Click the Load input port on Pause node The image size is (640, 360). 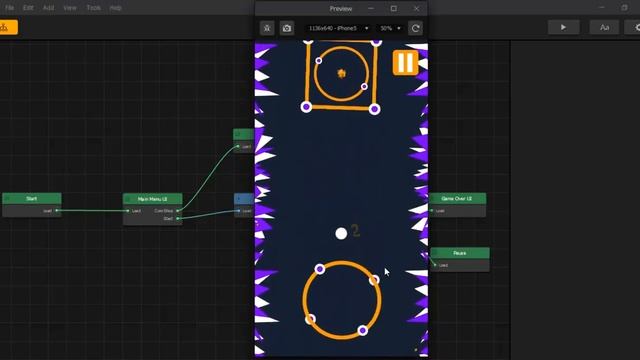(435, 265)
